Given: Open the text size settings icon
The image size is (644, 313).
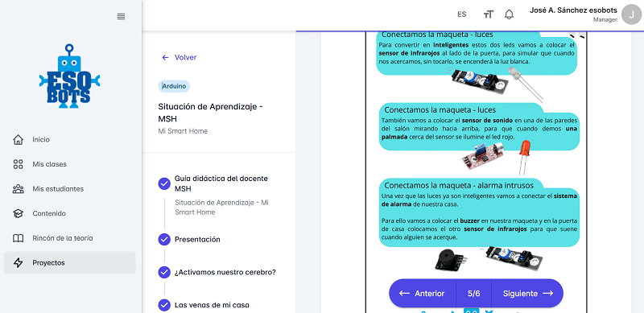Looking at the screenshot, I should pos(489,14).
